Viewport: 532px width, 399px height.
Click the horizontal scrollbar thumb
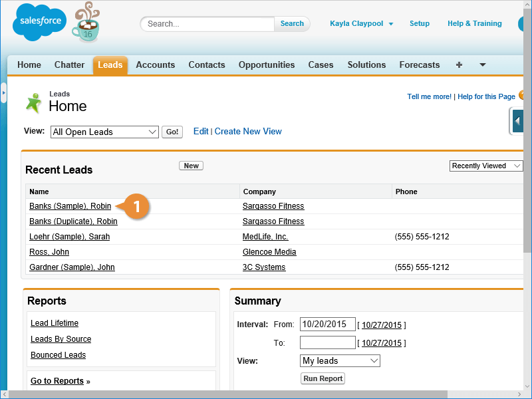pos(227,394)
